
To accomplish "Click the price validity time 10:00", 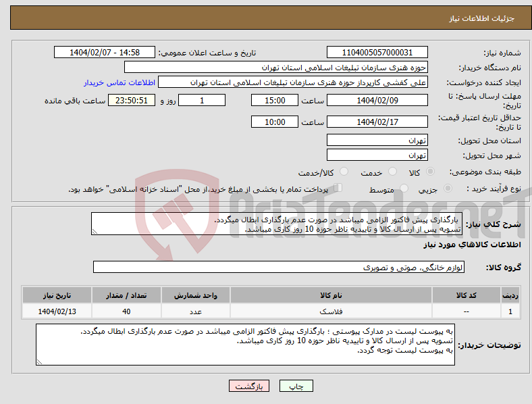I will [275, 122].
